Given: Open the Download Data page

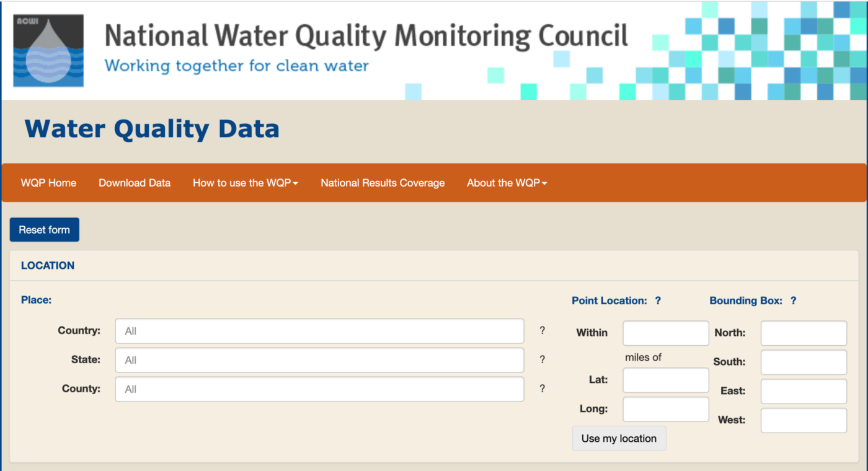Looking at the screenshot, I should click(135, 183).
